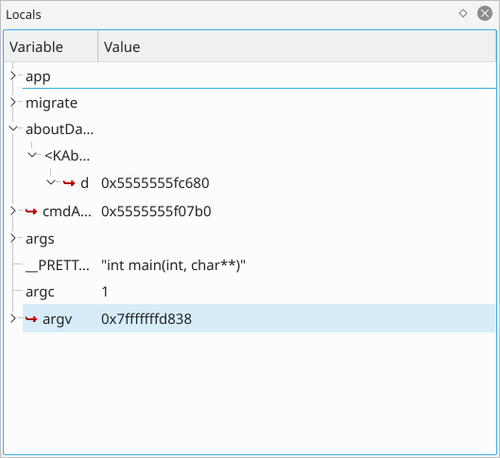This screenshot has height=458, width=500.
Task: Close the Locals panel
Action: 485,13
